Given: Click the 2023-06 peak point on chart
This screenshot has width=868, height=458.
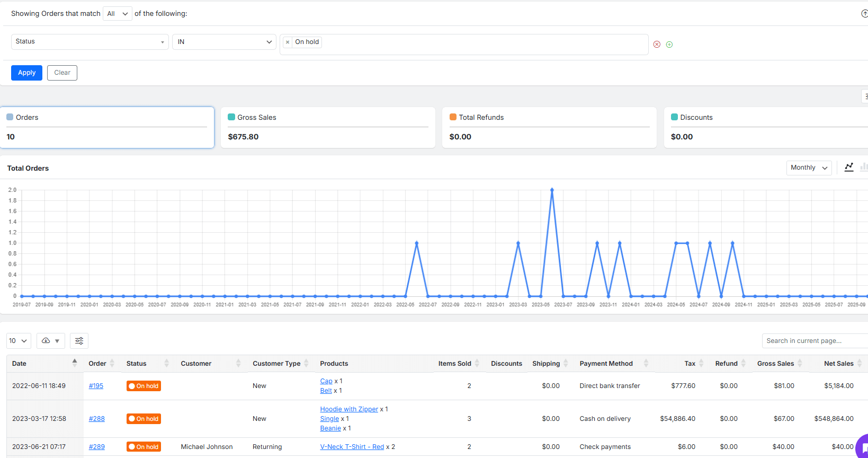Looking at the screenshot, I should pos(552,190).
